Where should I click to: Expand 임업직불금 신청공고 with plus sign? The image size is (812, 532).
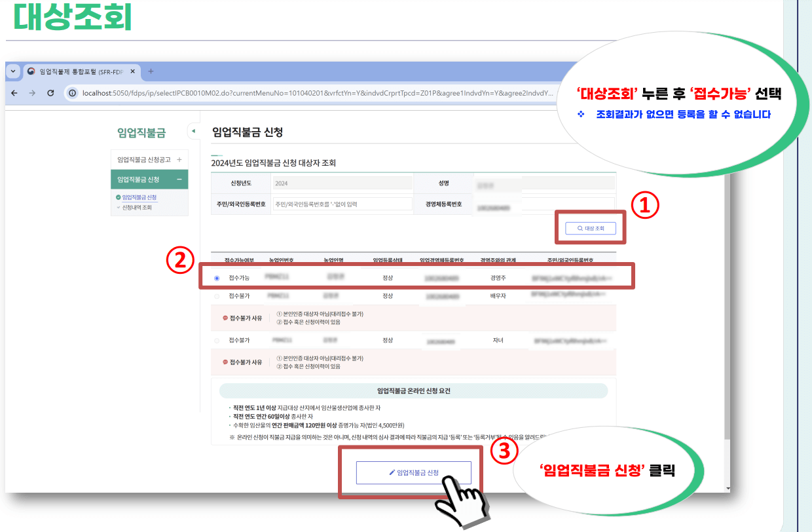(178, 159)
